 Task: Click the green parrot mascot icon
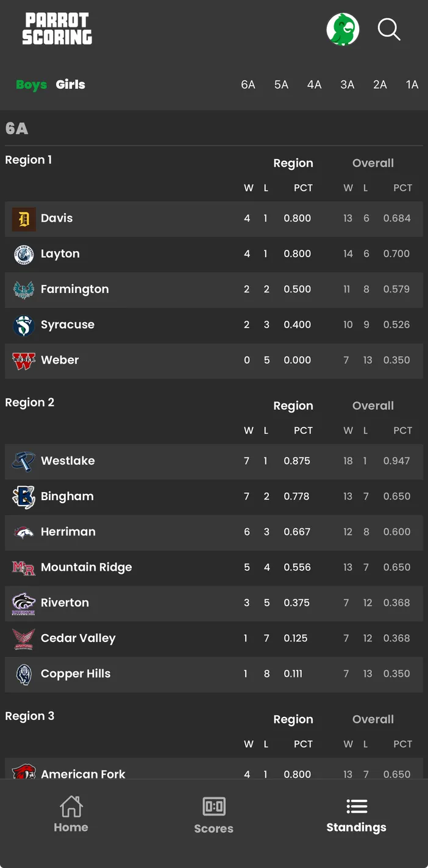coord(343,29)
